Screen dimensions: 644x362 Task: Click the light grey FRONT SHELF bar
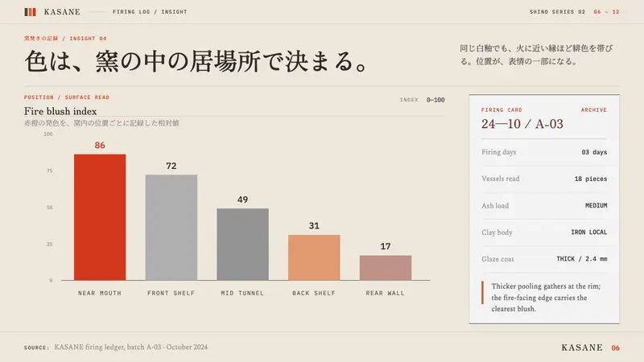pyautogui.click(x=171, y=228)
